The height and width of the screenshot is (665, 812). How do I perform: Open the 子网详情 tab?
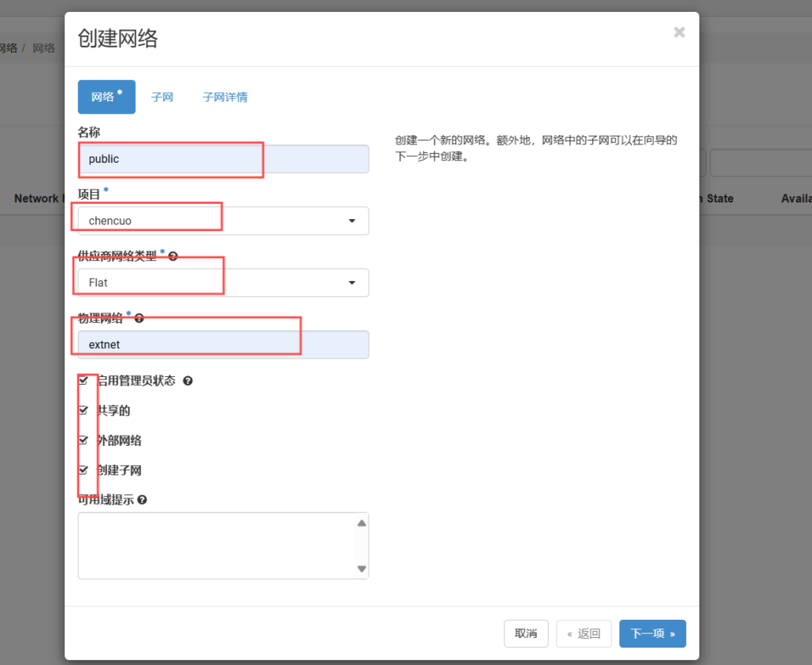(x=224, y=97)
